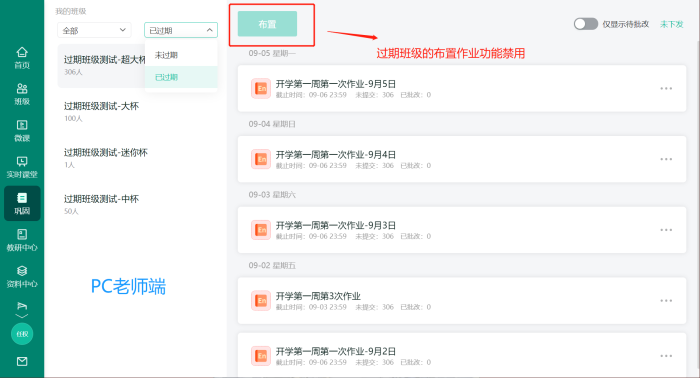Choose 未过期 in dropdown list

181,55
